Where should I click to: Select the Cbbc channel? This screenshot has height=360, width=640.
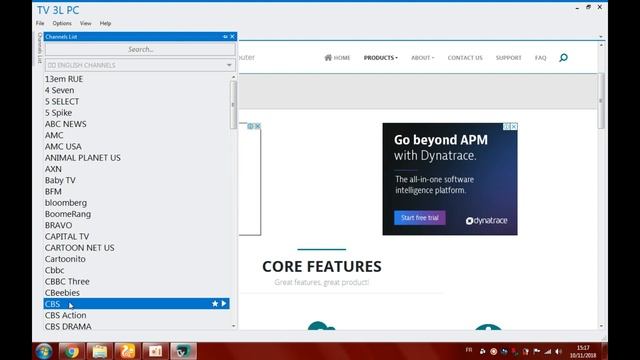coord(136,270)
